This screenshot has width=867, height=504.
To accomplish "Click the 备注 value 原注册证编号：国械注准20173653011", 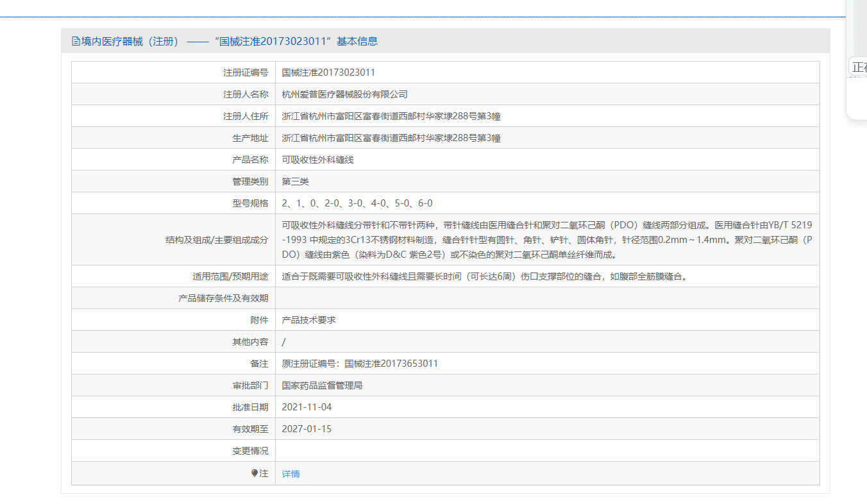I will pyautogui.click(x=360, y=364).
